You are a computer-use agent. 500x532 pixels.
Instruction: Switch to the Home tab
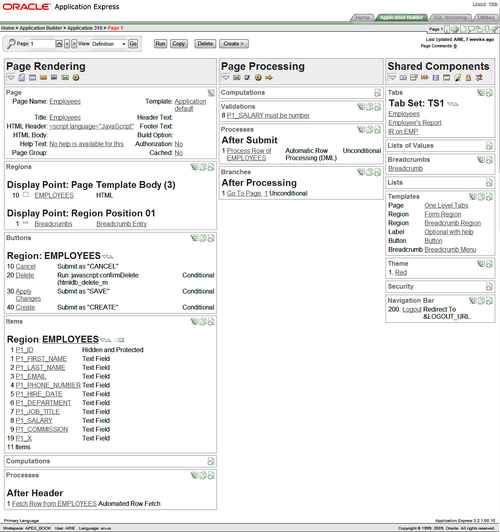[362, 18]
